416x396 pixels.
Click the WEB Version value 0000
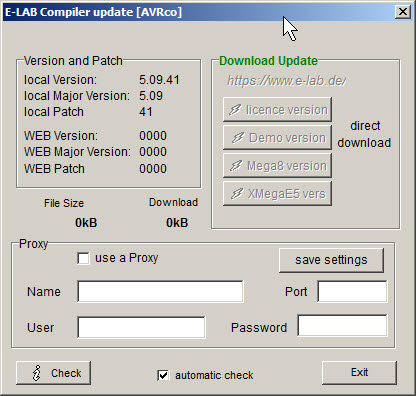153,136
